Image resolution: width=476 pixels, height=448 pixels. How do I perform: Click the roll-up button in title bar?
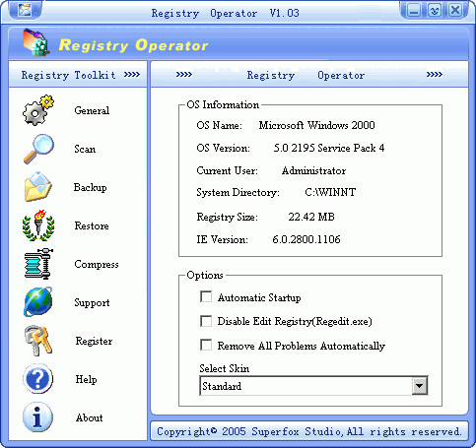point(435,11)
